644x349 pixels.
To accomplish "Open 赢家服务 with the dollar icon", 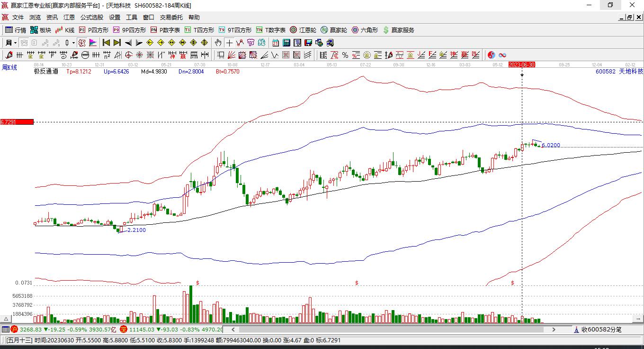I will pos(398,30).
